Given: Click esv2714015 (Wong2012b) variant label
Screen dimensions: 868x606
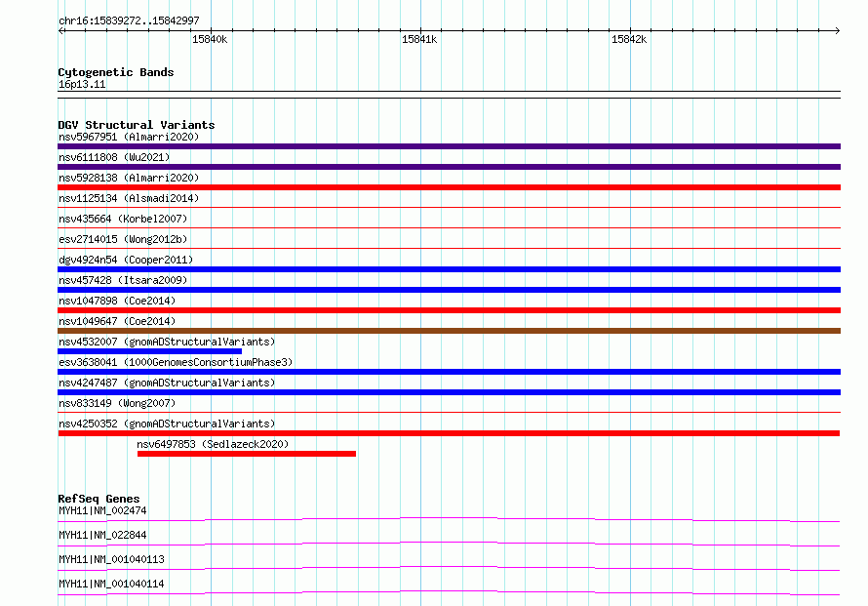Looking at the screenshot, I should (123, 239).
